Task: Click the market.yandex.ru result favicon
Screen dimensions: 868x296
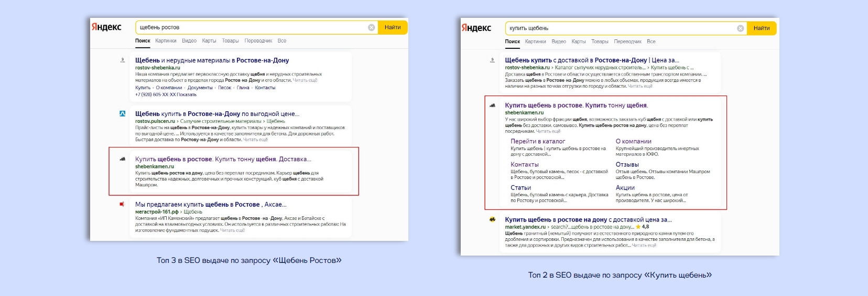Action: (x=492, y=219)
